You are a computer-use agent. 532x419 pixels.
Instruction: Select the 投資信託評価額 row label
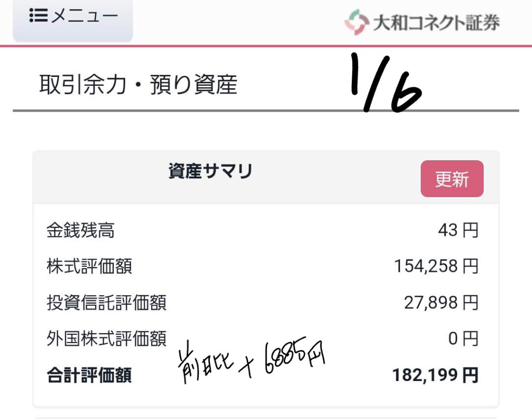point(107,303)
